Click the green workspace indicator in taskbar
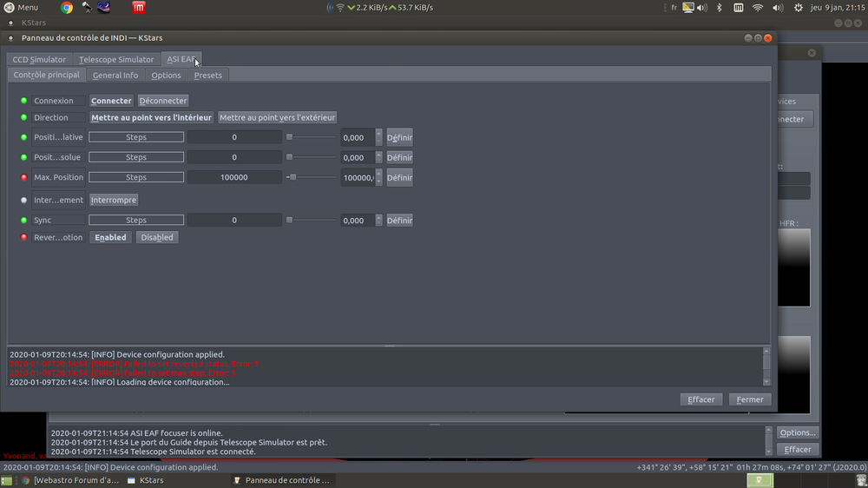The image size is (868, 488). 759,480
